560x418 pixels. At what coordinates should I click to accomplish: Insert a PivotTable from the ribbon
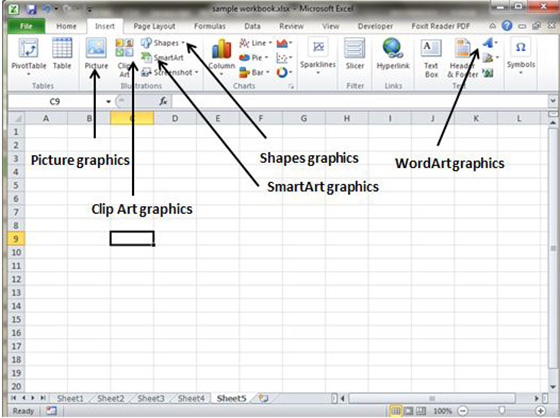click(x=29, y=57)
